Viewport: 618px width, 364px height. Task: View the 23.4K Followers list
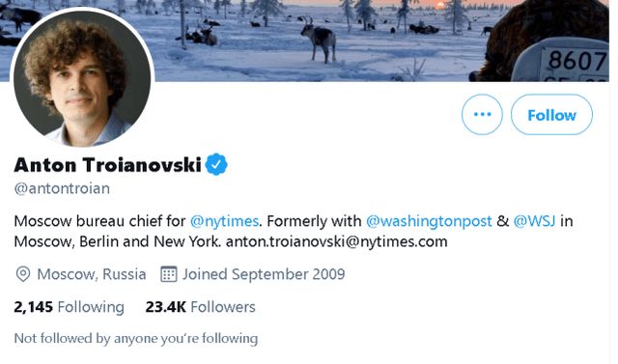point(200,307)
